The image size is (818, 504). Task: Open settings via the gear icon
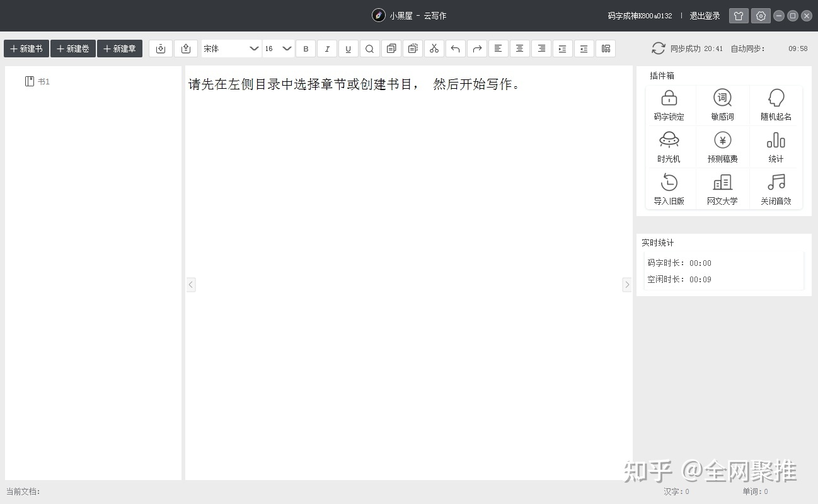tap(761, 16)
